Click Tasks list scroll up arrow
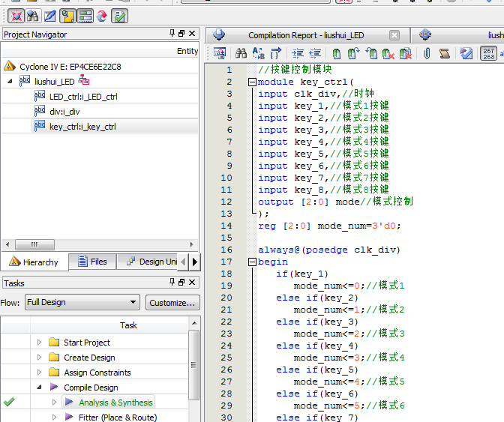Image resolution: width=504 pixels, height=422 pixels. pos(194,323)
